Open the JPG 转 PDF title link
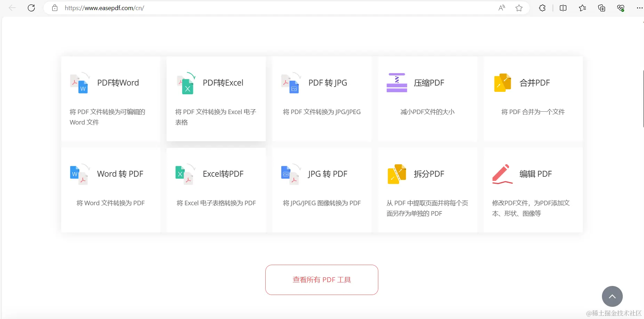Viewport: 644px width, 319px height. tap(328, 174)
